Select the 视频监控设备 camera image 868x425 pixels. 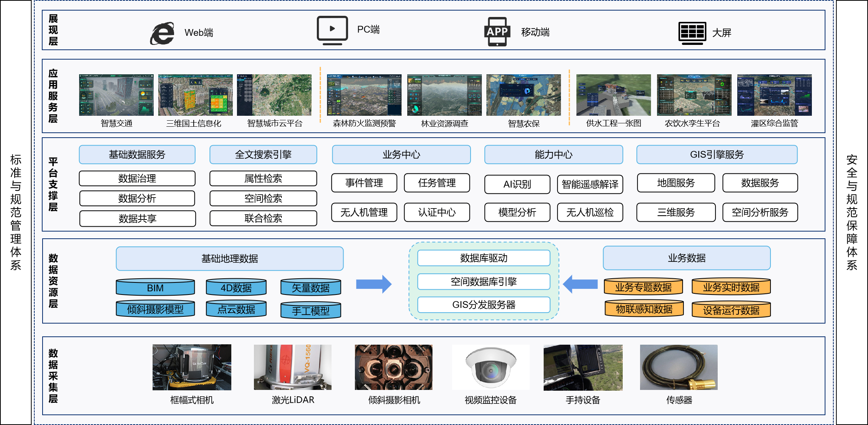[491, 367]
